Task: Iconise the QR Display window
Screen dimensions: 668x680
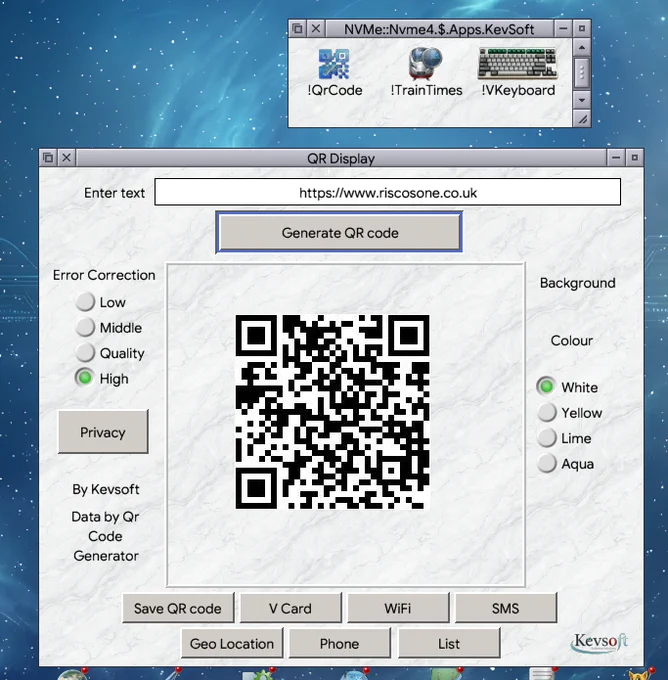Action: point(616,158)
